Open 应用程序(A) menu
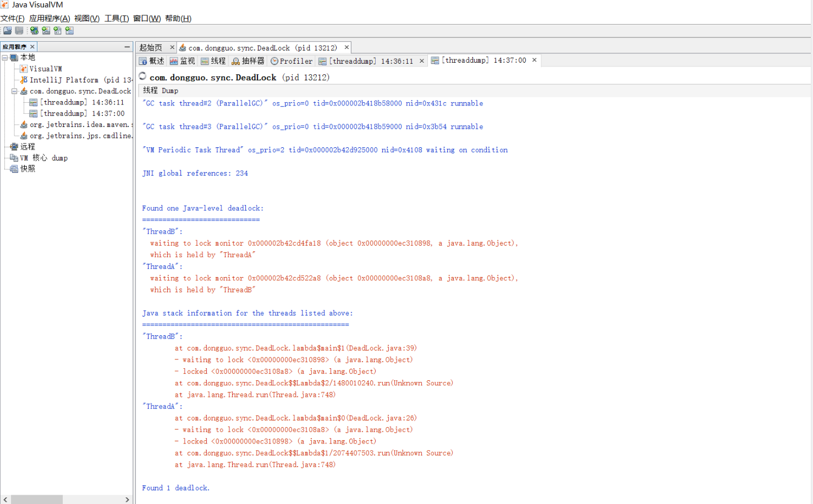Image resolution: width=813 pixels, height=504 pixels. 50,18
